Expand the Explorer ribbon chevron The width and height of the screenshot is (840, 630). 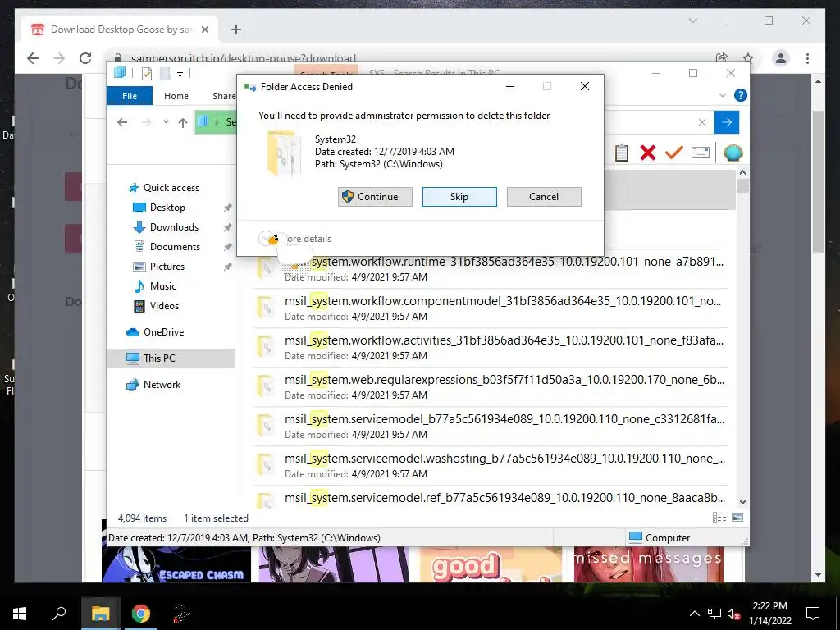coord(722,95)
